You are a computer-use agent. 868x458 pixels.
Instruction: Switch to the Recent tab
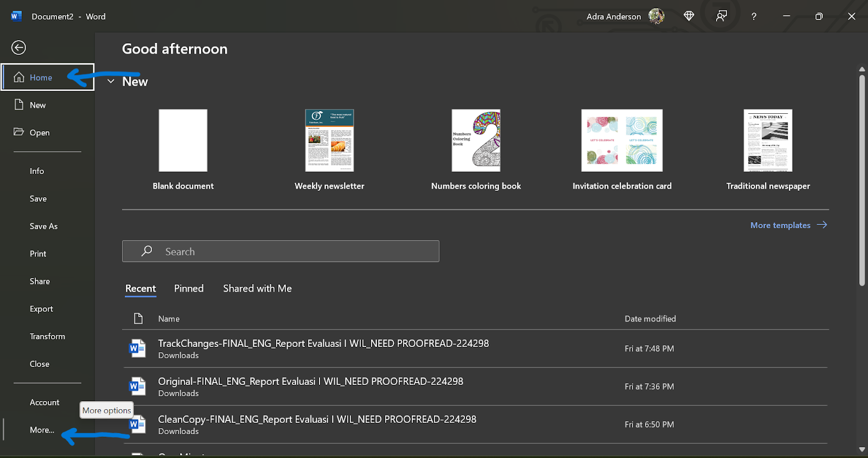pos(141,288)
